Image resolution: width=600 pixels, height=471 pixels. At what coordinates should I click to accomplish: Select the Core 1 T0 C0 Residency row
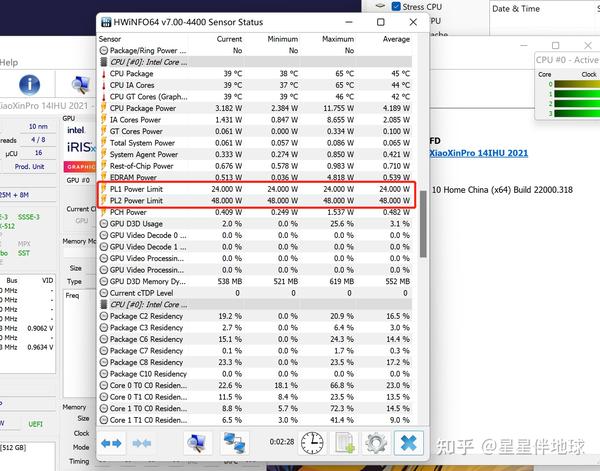255,409
